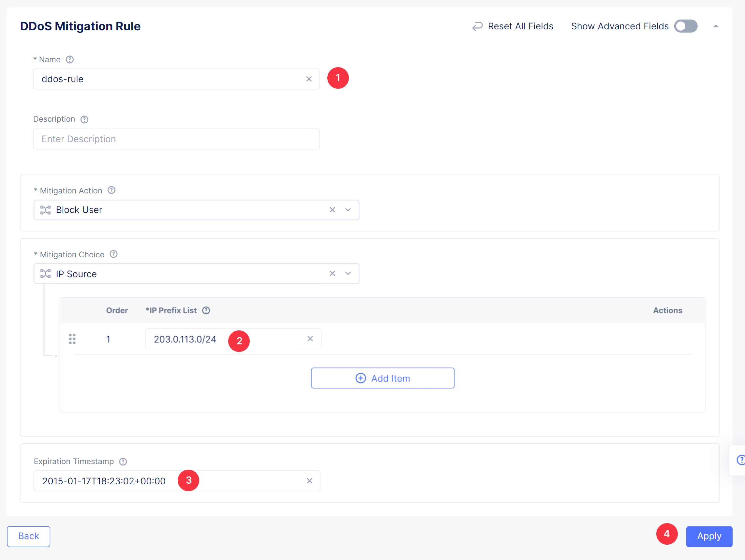The image size is (745, 560).
Task: Clear the expiration timestamp value
Action: point(309,481)
